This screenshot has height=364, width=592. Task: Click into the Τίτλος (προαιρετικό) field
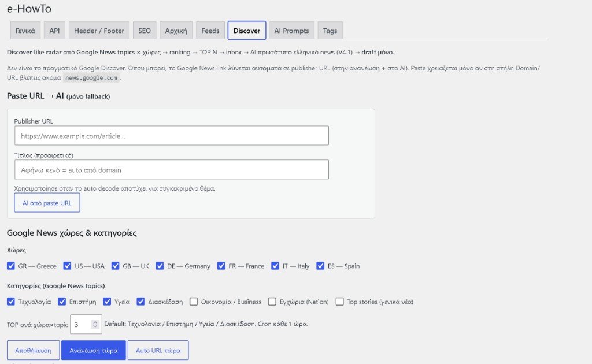pyautogui.click(x=172, y=170)
